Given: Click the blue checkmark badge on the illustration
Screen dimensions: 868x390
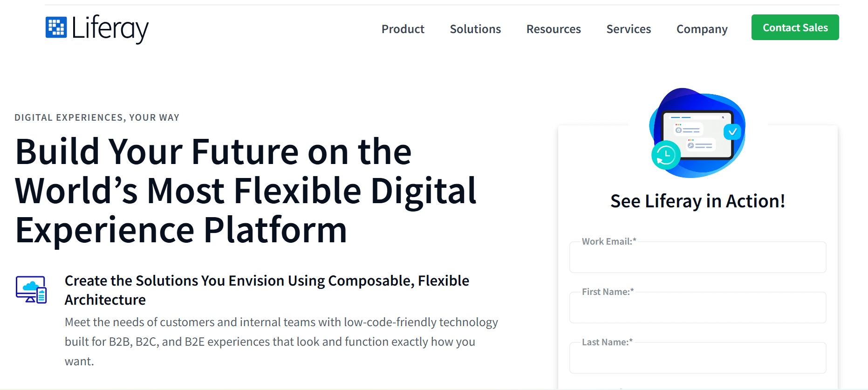Looking at the screenshot, I should point(732,131).
